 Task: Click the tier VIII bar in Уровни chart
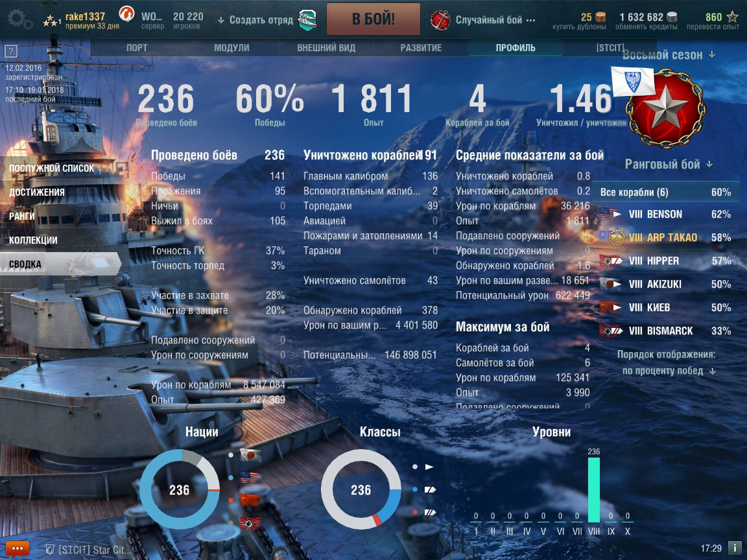593,489
